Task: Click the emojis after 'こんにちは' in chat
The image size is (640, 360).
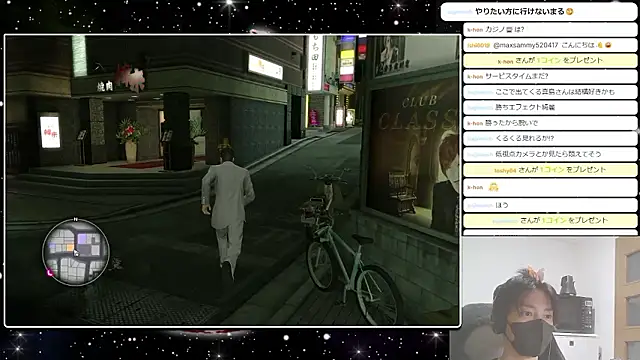Action: (604, 45)
